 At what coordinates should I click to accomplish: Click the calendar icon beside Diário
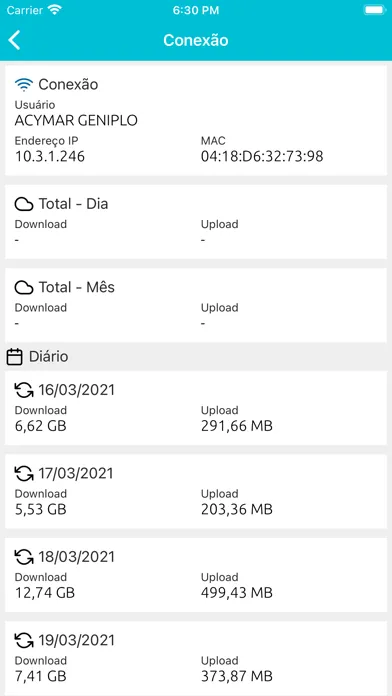point(15,357)
